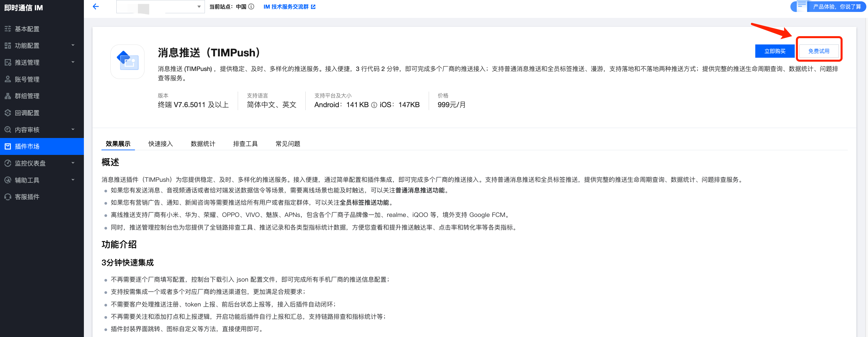Click the 产品体验，你说了算 banner

[828, 6]
